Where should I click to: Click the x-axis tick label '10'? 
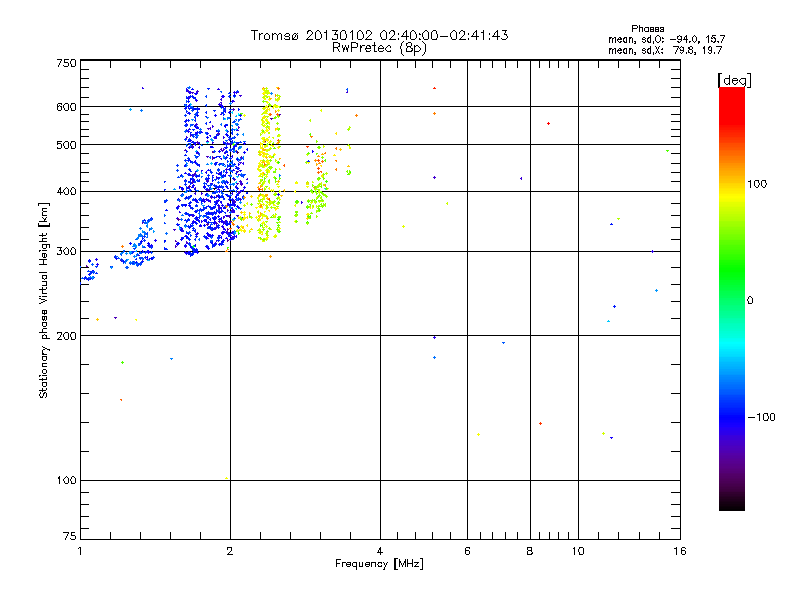point(578,551)
